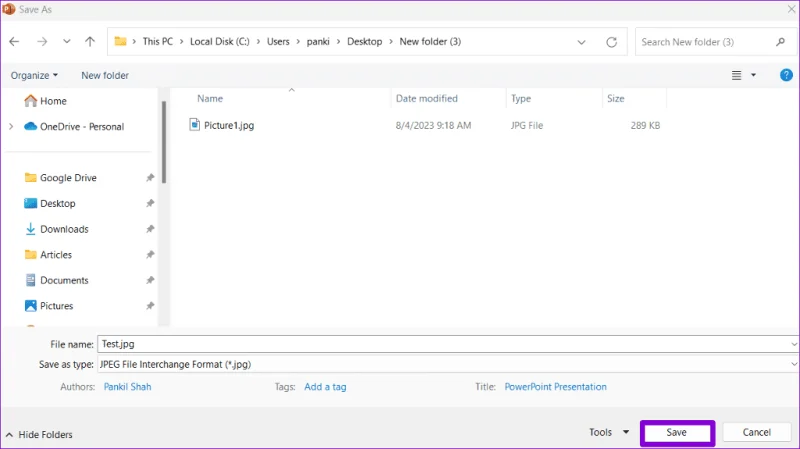Sort by Size column header
The height and width of the screenshot is (449, 800).
coord(616,98)
